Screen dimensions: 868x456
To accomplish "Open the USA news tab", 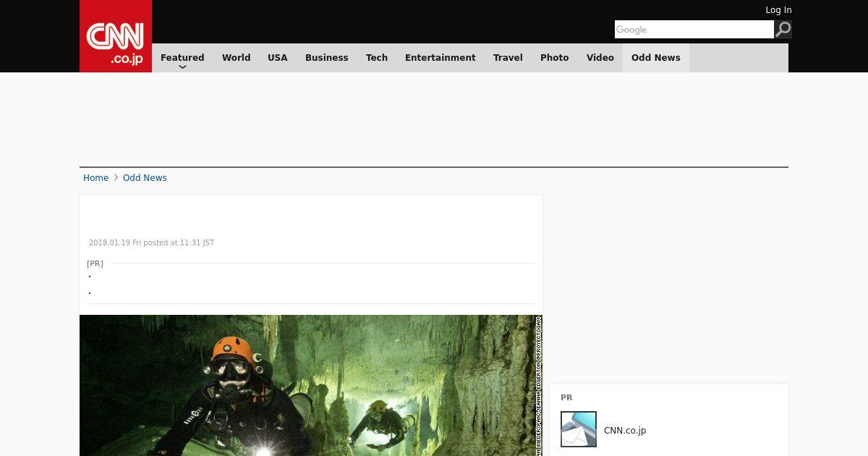I will pos(278,58).
